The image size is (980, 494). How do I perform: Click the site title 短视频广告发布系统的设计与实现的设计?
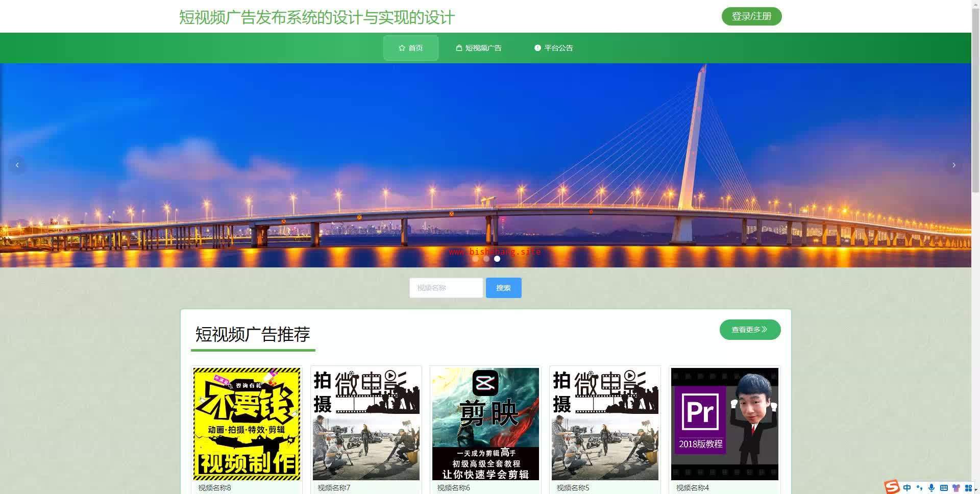[x=316, y=17]
